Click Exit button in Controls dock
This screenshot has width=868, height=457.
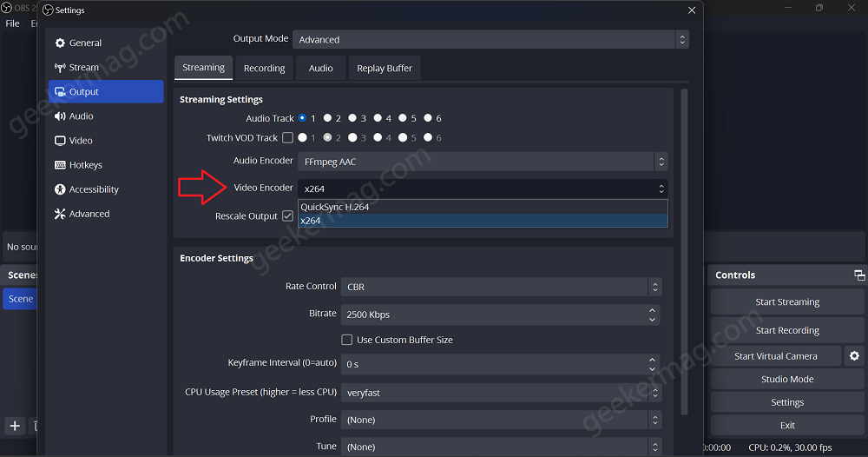coord(787,426)
